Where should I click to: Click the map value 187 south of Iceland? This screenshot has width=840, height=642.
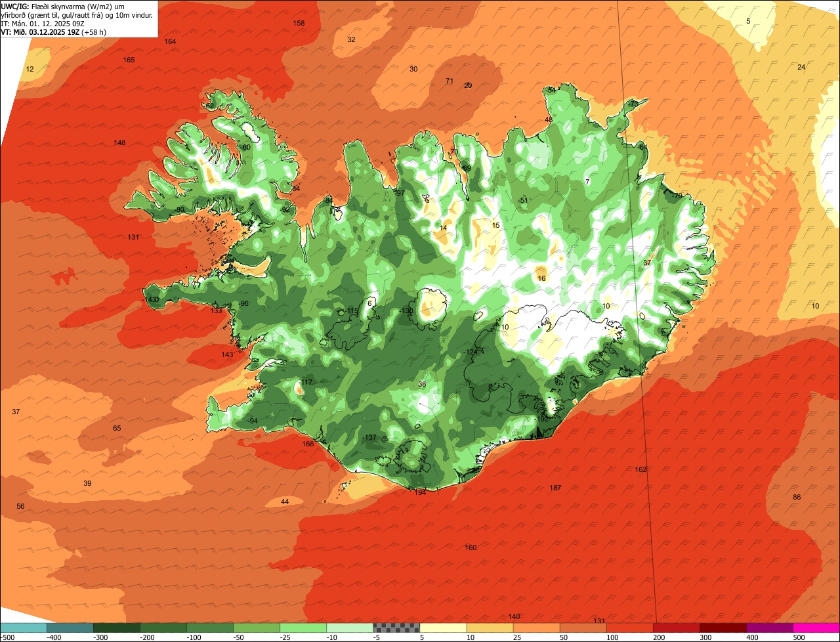(555, 488)
